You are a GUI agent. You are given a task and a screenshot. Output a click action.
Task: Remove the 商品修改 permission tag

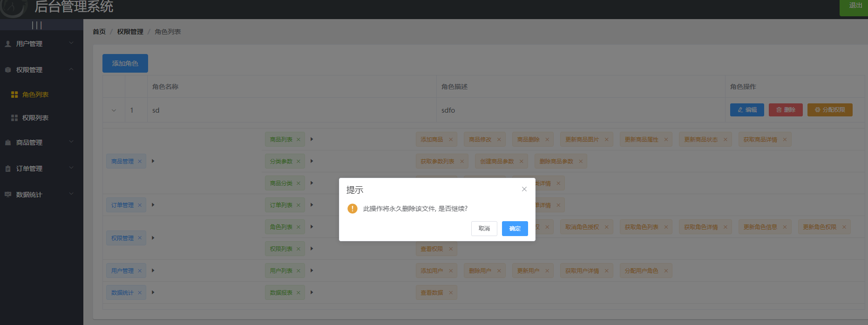coord(499,140)
